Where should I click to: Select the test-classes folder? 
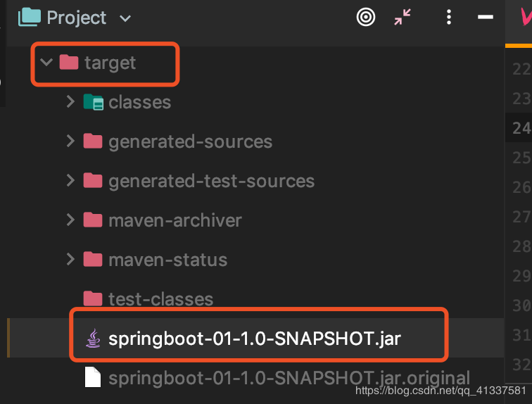(x=160, y=299)
